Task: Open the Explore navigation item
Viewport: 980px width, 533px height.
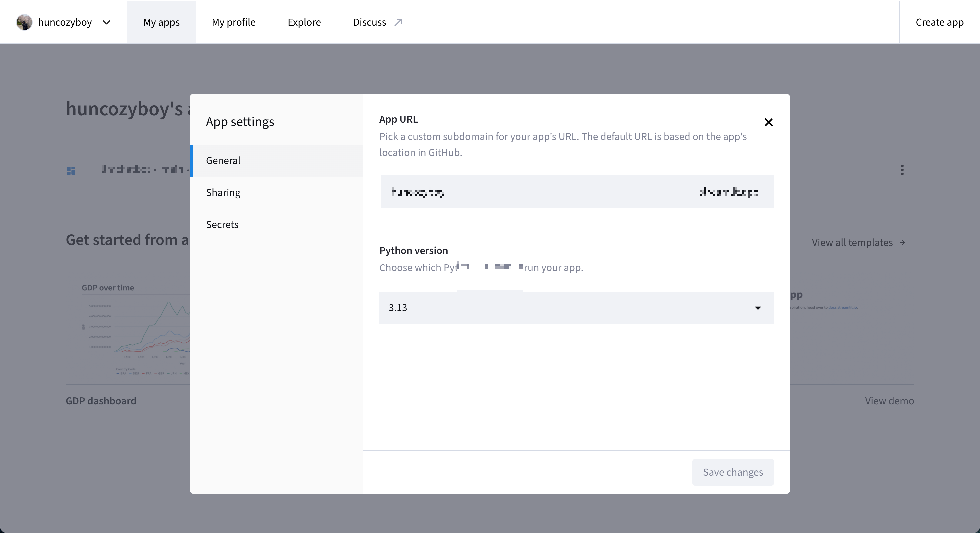Action: [304, 22]
